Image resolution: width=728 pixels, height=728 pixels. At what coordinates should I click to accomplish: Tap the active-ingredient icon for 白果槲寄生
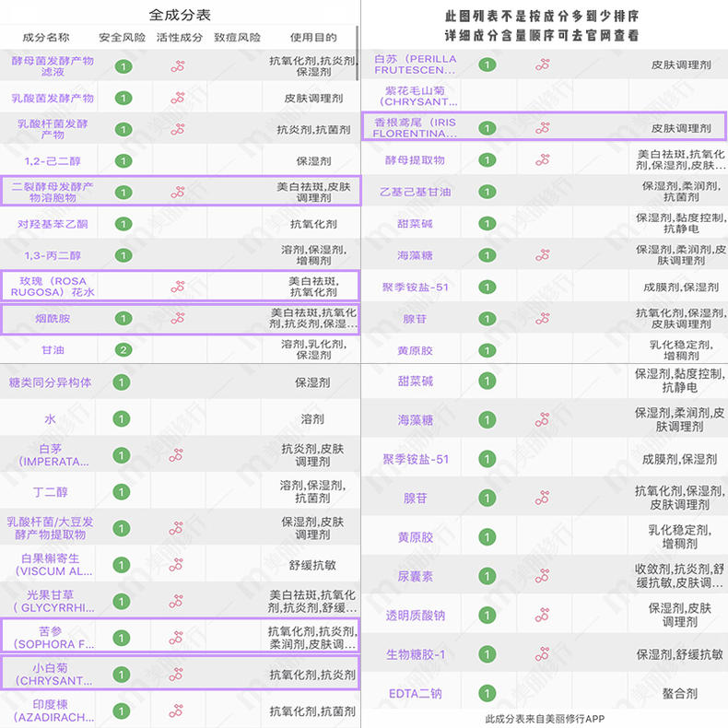[x=176, y=565]
